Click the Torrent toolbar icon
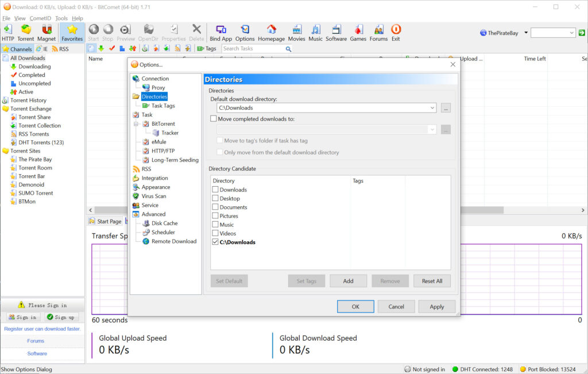The height and width of the screenshot is (374, 588). pos(26,32)
